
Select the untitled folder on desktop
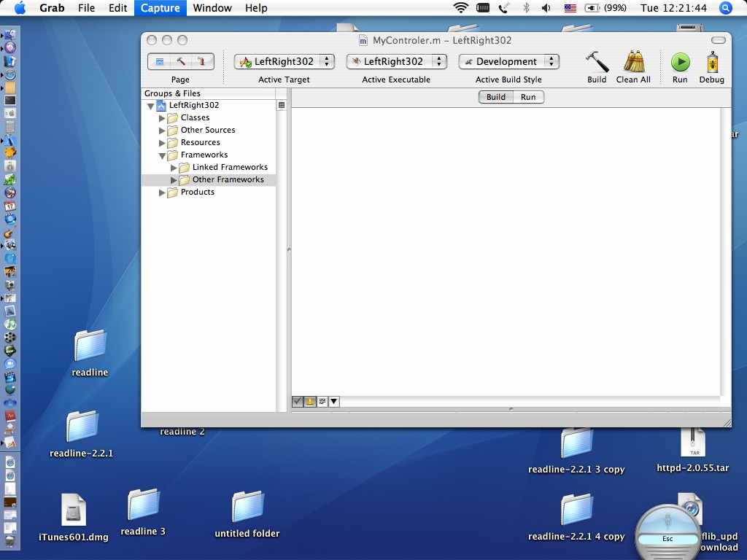(247, 506)
